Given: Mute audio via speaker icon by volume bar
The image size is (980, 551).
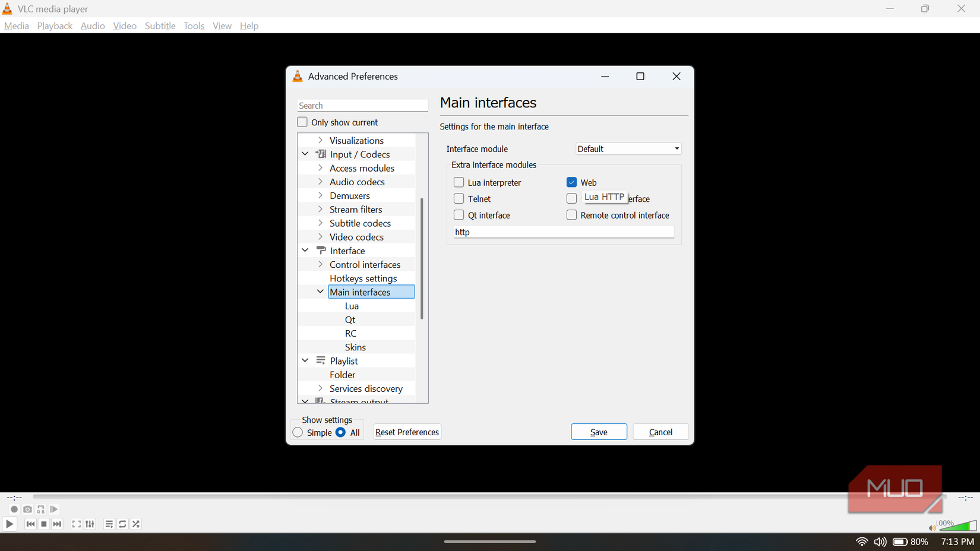Looking at the screenshot, I should pyautogui.click(x=932, y=527).
